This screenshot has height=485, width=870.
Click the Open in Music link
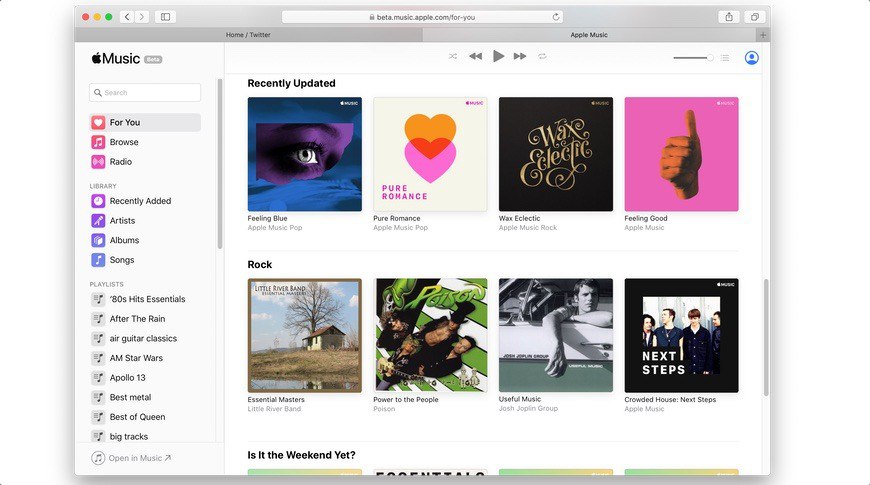(x=131, y=458)
